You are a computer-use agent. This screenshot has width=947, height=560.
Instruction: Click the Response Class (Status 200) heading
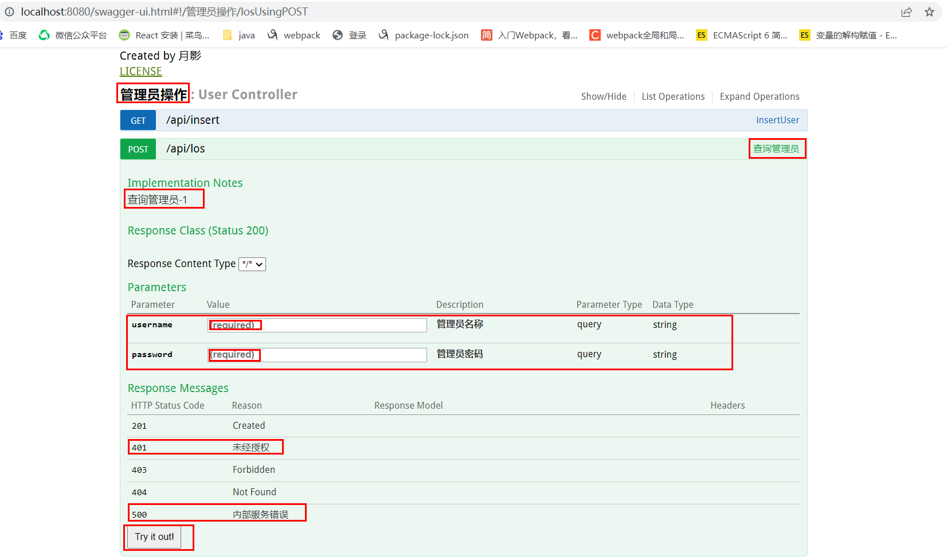[x=198, y=231]
